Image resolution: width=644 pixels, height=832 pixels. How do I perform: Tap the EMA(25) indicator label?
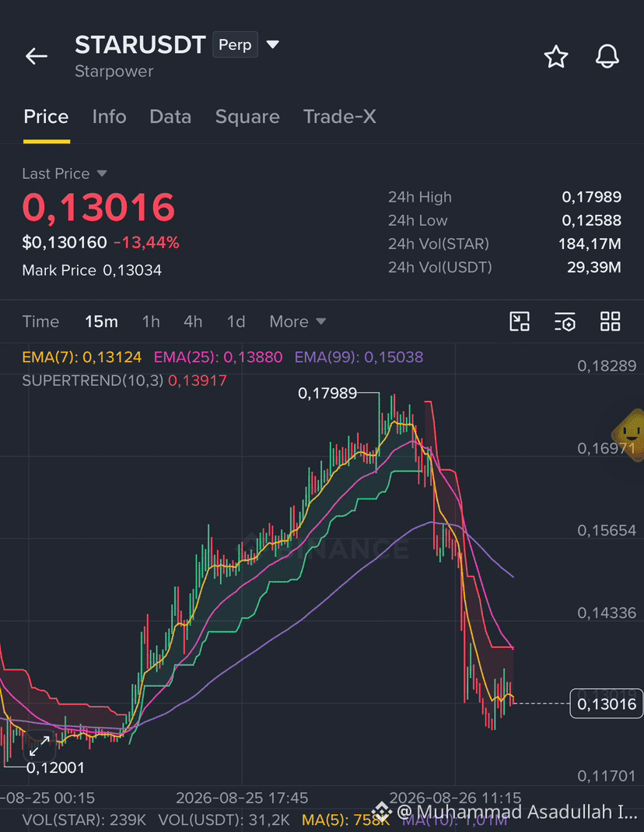click(x=218, y=357)
